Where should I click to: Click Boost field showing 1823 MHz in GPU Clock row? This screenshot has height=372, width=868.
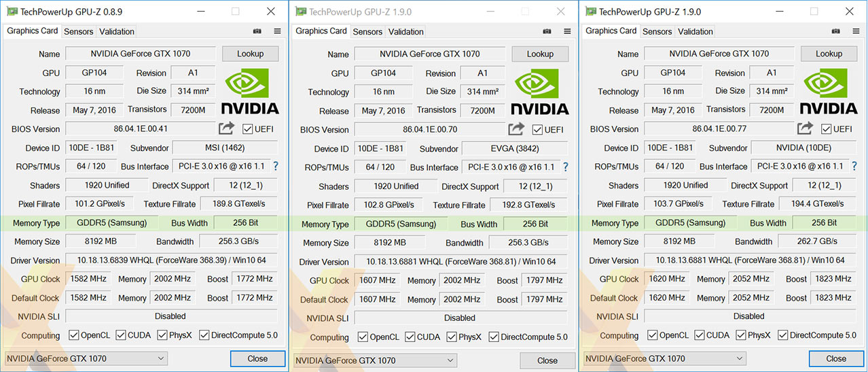point(833,279)
